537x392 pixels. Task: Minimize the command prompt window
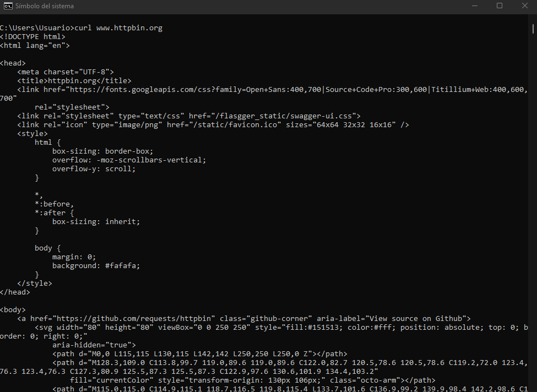(x=474, y=6)
